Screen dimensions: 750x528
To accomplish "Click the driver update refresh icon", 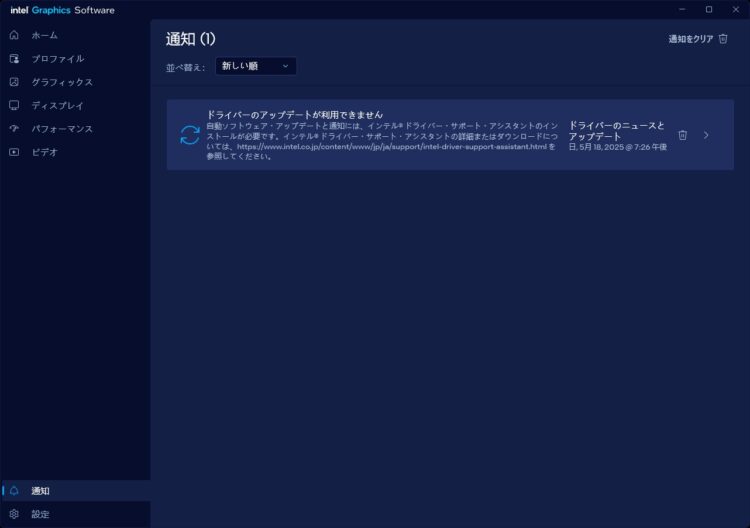I will click(x=190, y=135).
